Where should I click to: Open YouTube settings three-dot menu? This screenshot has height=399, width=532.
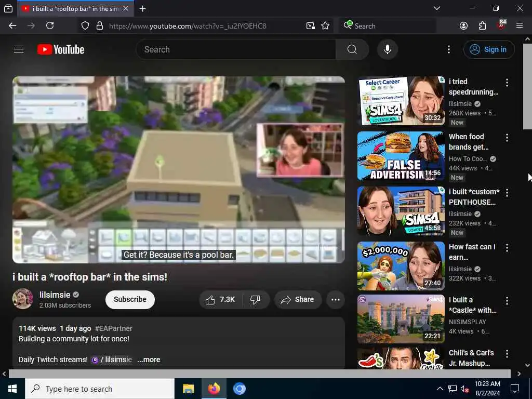[x=449, y=49]
